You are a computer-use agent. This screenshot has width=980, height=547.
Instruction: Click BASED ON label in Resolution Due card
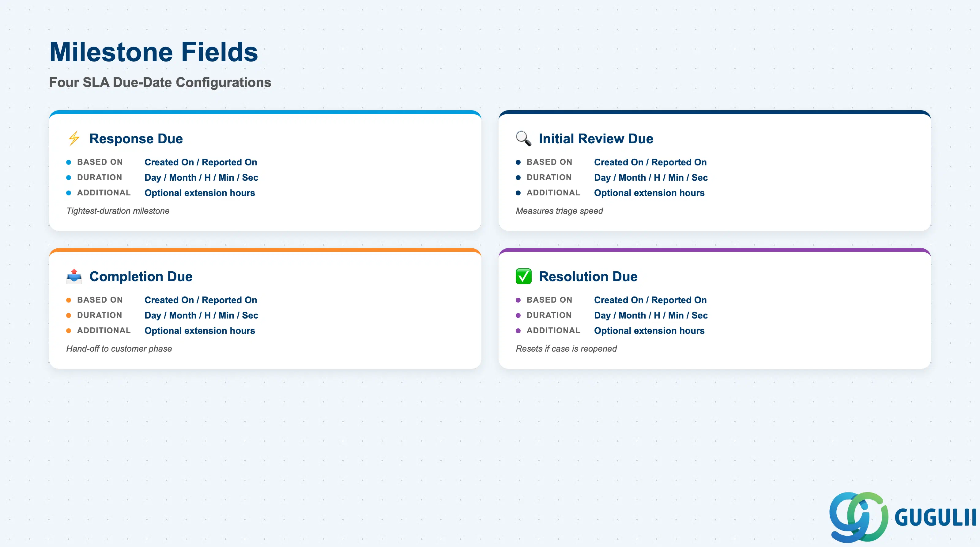pyautogui.click(x=549, y=300)
